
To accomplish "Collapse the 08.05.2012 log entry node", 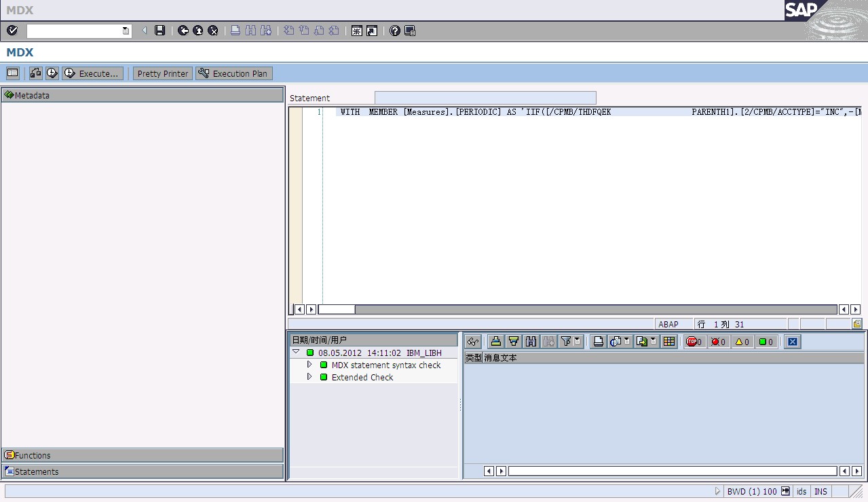I will tap(296, 353).
